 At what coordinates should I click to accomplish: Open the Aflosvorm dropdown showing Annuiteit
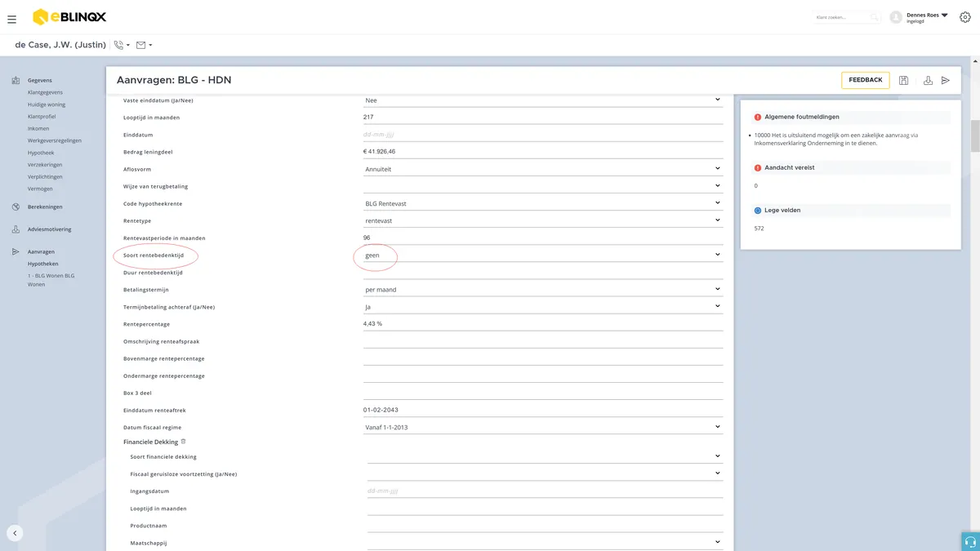(x=543, y=169)
